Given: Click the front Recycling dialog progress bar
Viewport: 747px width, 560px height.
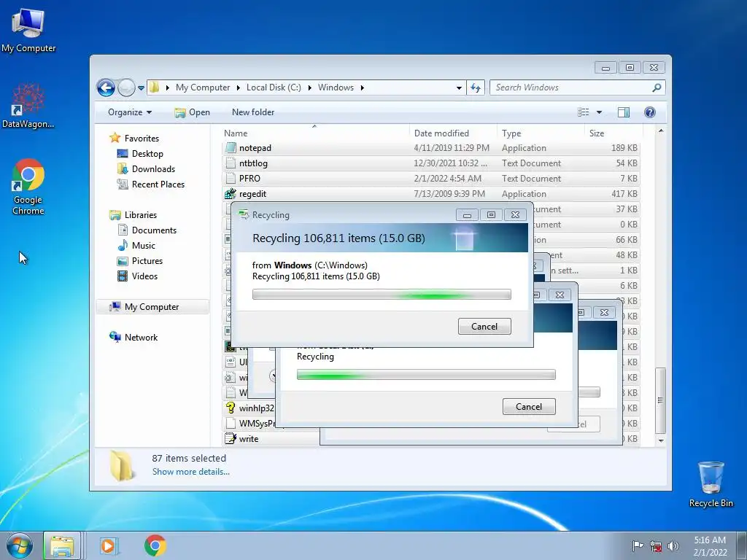Looking at the screenshot, I should click(x=382, y=295).
